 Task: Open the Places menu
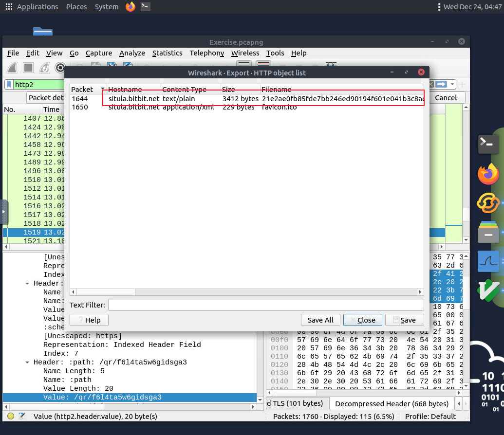click(x=76, y=7)
